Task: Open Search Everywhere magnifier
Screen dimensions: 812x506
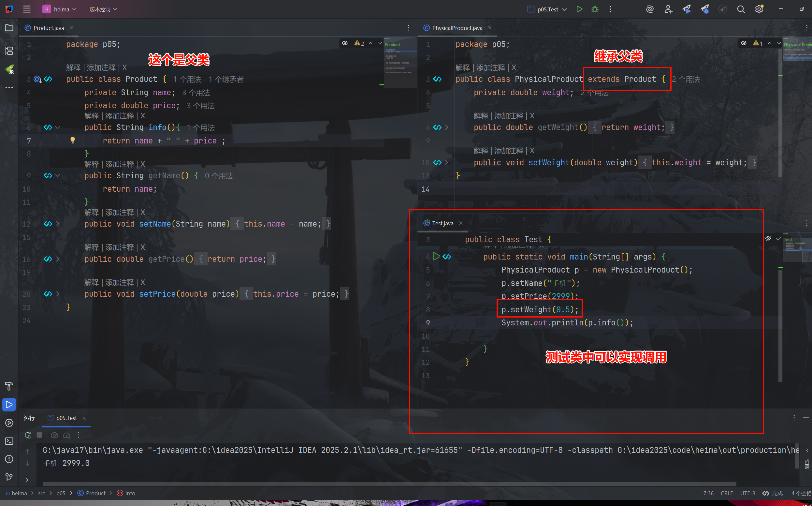Action: coord(740,9)
